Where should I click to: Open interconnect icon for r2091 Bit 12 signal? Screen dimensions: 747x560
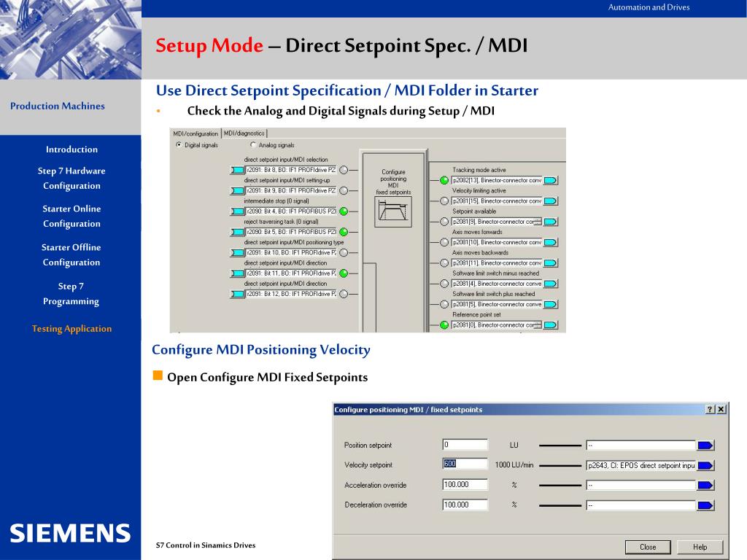click(x=237, y=295)
